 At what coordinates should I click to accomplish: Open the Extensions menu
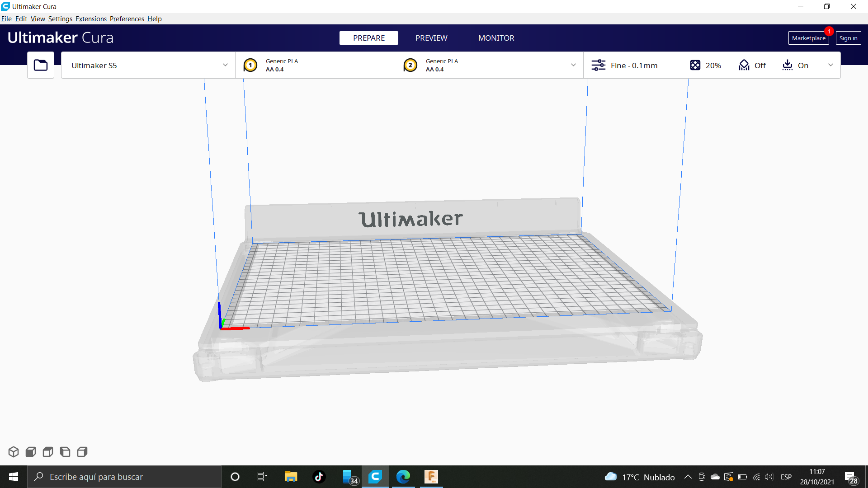pos(91,19)
